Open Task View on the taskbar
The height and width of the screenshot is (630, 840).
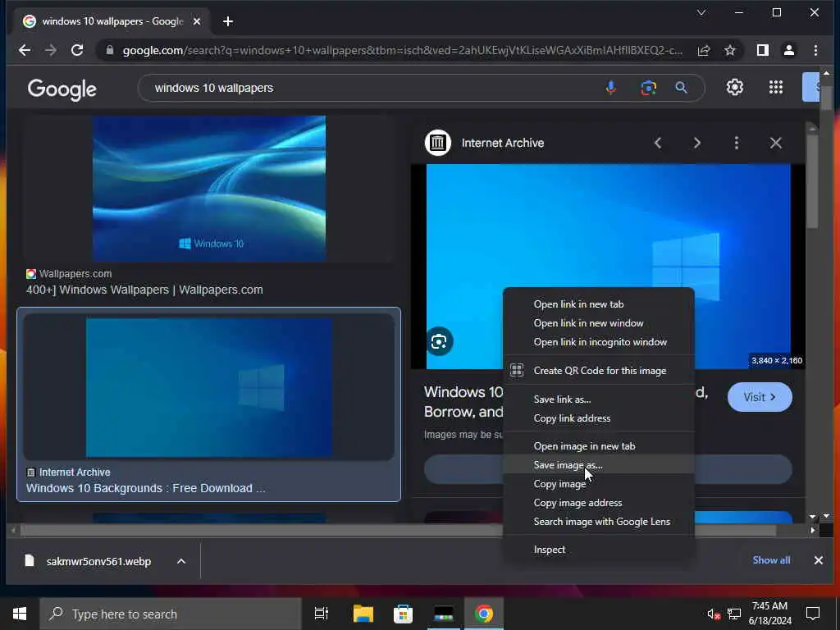pyautogui.click(x=321, y=614)
